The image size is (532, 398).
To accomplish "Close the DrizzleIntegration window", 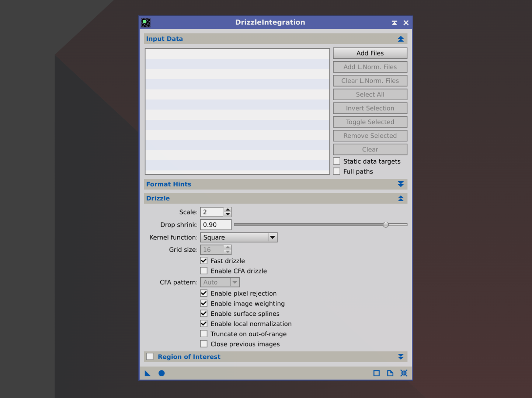I will pyautogui.click(x=406, y=23).
